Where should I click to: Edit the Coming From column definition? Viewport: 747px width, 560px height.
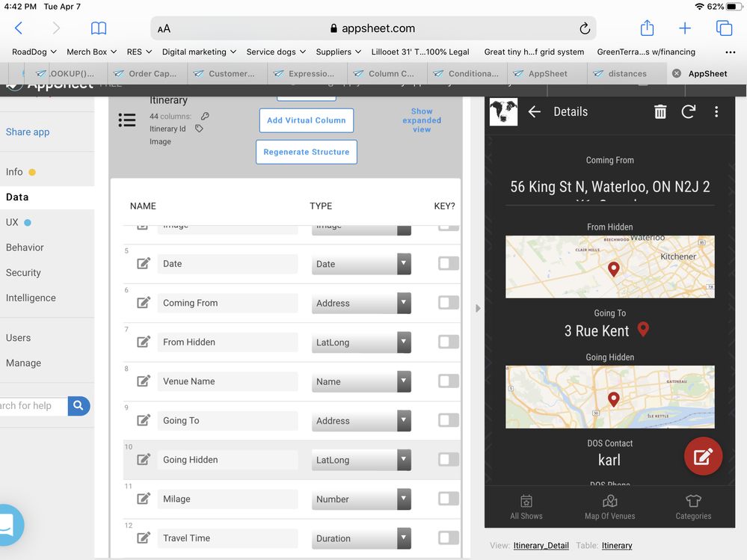click(144, 302)
